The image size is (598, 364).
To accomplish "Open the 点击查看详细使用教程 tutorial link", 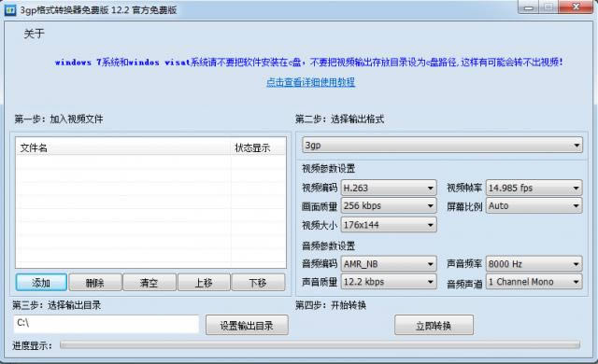I will (310, 82).
